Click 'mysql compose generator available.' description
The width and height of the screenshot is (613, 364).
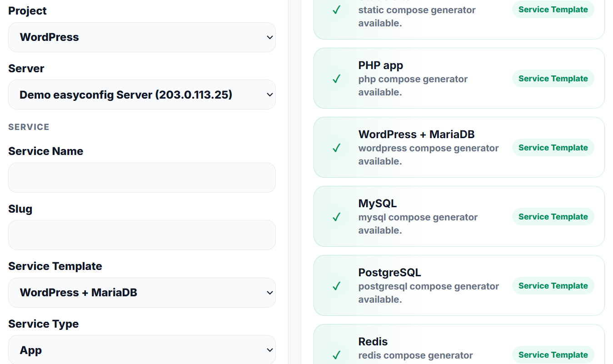coord(418,224)
